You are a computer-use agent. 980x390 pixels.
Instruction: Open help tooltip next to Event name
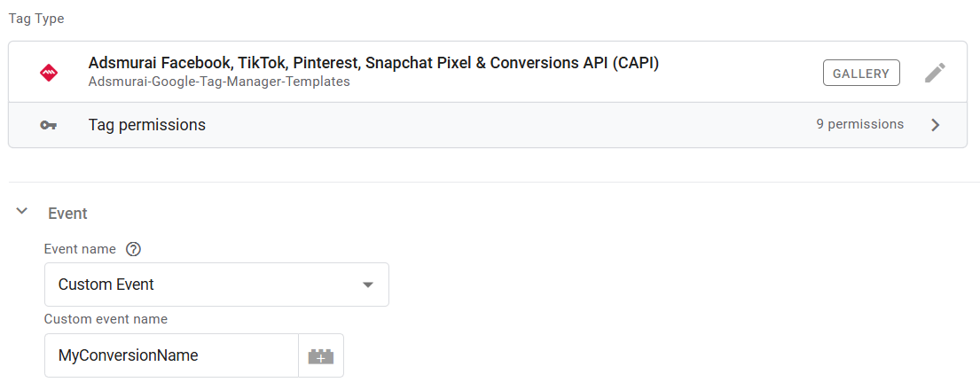[x=133, y=249]
